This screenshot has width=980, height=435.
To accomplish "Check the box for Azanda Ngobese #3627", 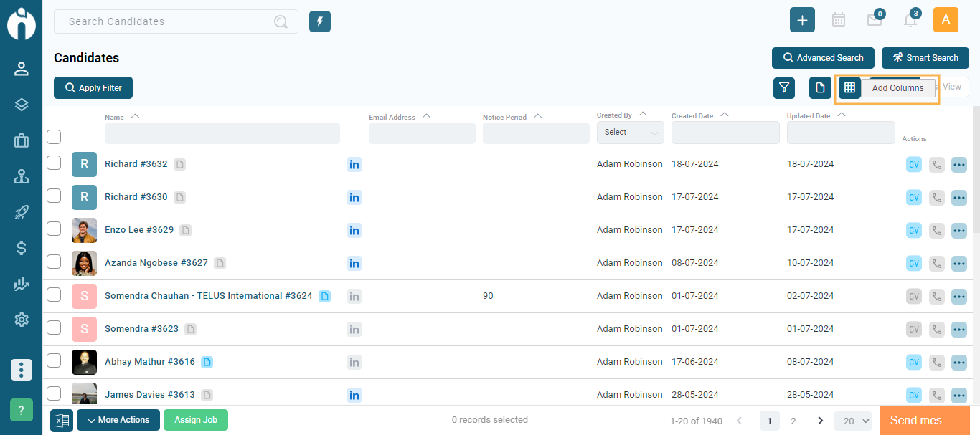I will pyautogui.click(x=54, y=262).
